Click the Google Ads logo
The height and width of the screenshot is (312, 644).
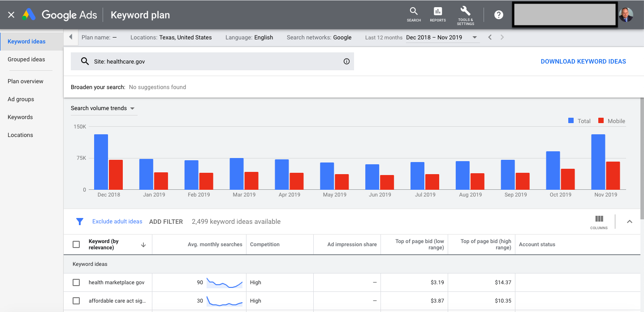[x=60, y=15]
